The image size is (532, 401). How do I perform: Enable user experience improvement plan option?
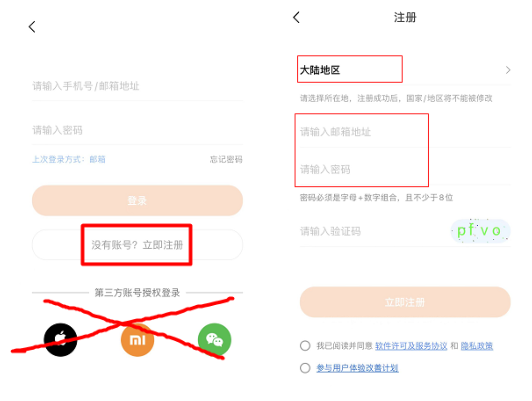(305, 368)
